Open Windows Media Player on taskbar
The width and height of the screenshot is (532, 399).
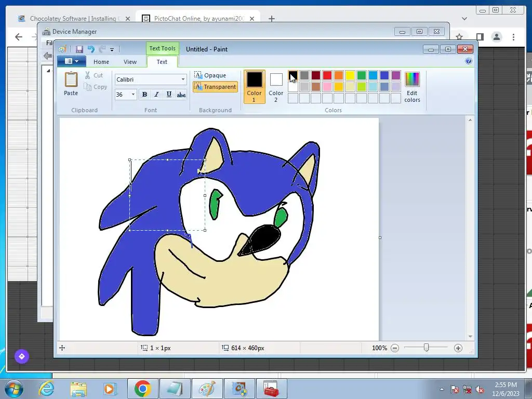tap(110, 389)
